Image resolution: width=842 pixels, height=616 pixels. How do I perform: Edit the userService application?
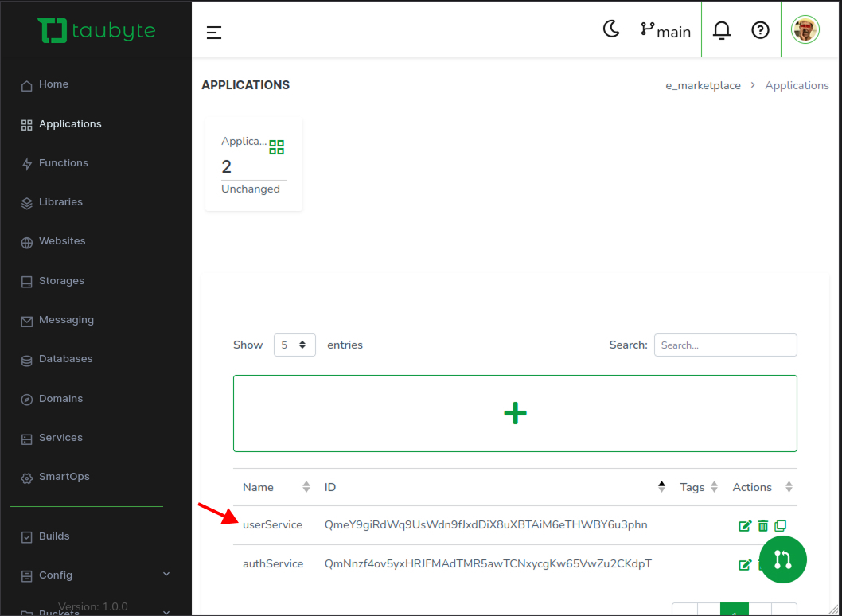click(745, 526)
